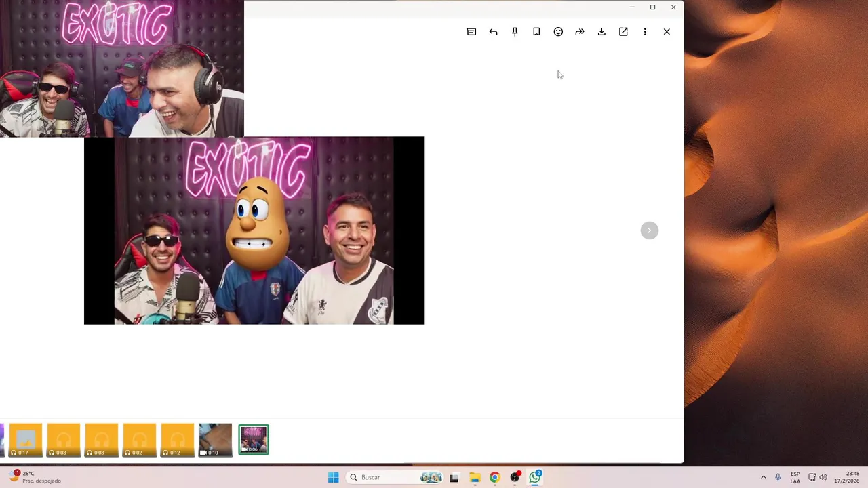Image resolution: width=868 pixels, height=488 pixels.
Task: Close the media viewer with the X
Action: 667,32
